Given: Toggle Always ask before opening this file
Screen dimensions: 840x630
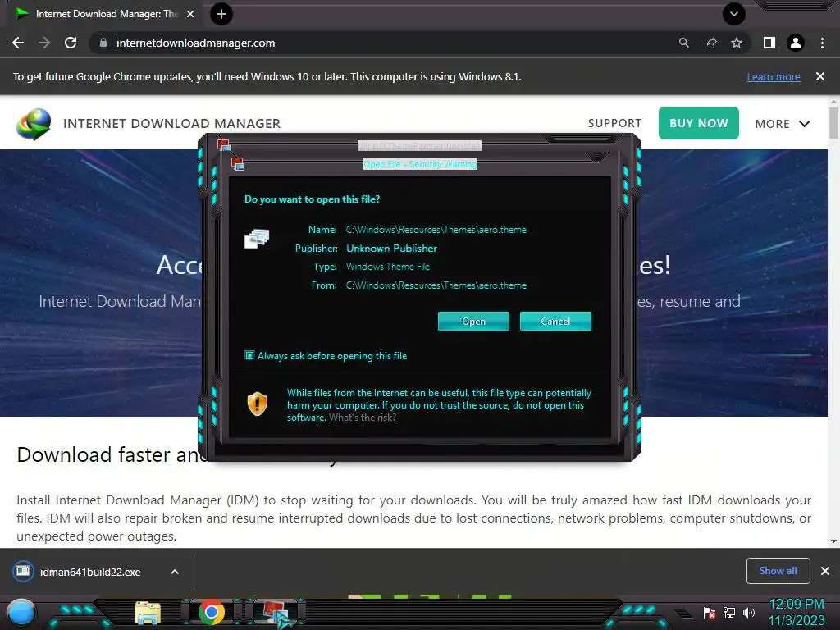Looking at the screenshot, I should pyautogui.click(x=249, y=355).
